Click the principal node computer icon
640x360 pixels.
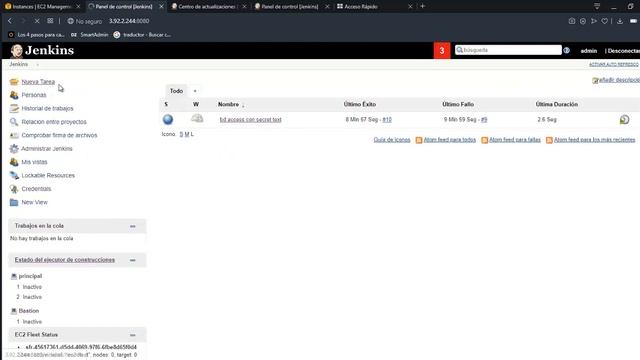[13, 276]
